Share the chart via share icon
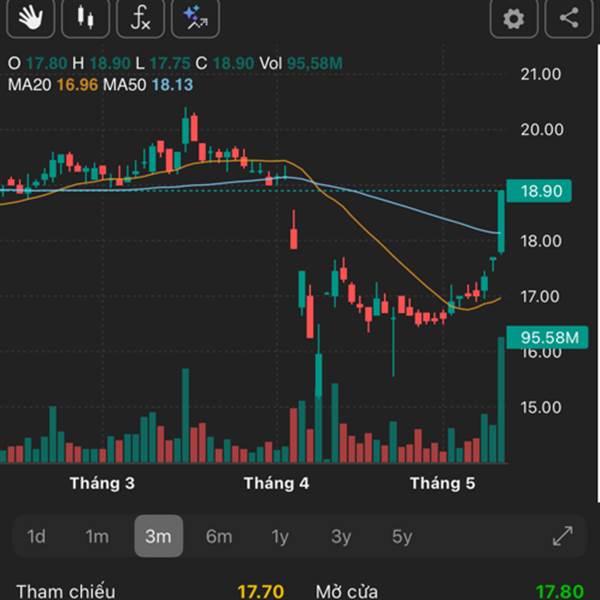600x600 pixels. tap(569, 17)
